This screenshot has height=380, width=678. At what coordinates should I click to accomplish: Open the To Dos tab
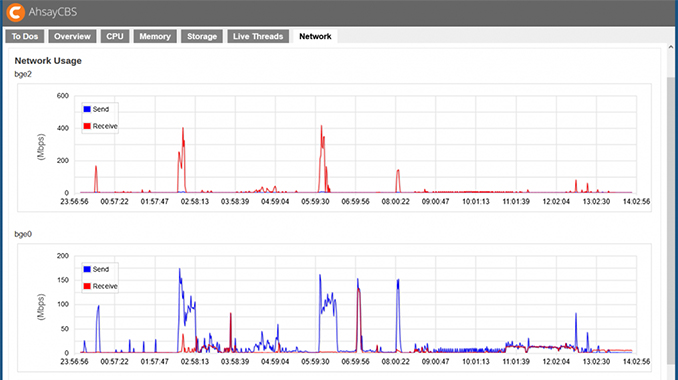pyautogui.click(x=25, y=36)
